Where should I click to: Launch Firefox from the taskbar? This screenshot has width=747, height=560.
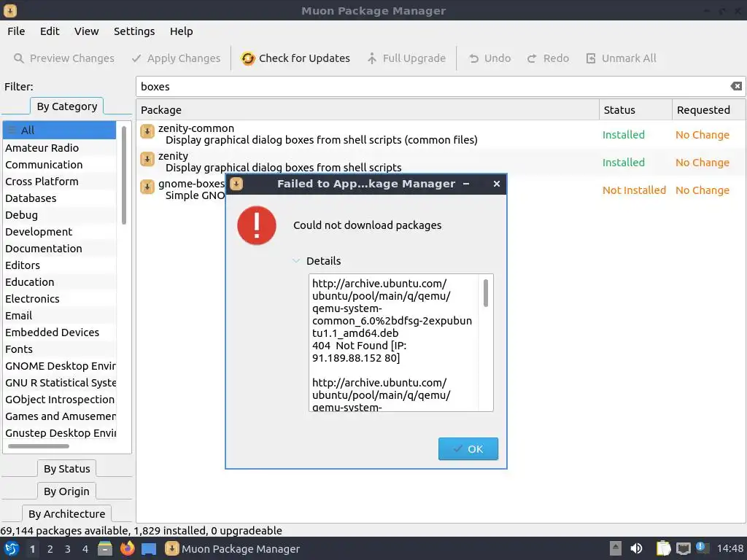coord(127,548)
